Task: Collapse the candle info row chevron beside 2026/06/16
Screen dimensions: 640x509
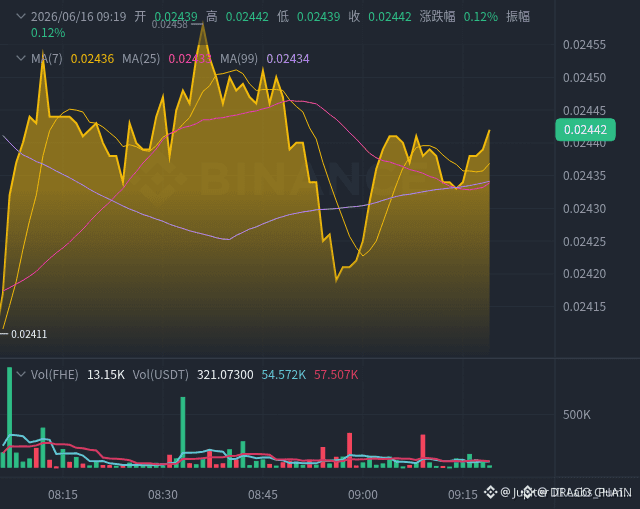Action: (x=20, y=16)
